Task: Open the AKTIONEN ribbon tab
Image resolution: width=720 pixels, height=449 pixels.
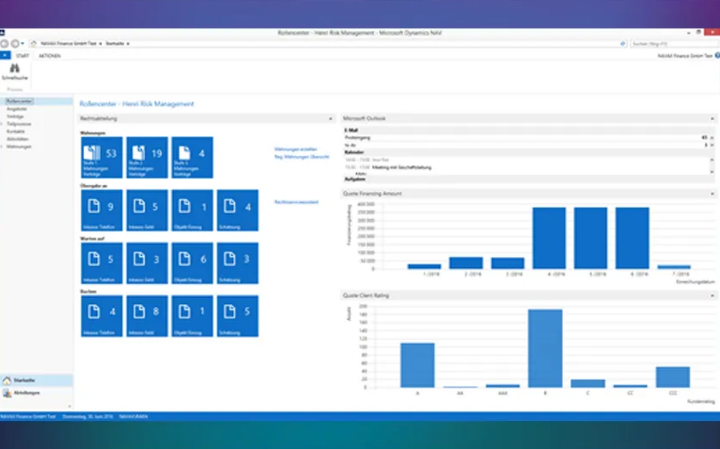Action: coord(50,56)
